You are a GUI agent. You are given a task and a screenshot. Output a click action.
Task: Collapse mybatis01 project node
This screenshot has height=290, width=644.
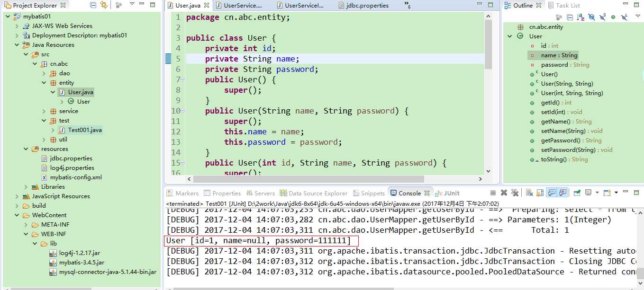9,17
